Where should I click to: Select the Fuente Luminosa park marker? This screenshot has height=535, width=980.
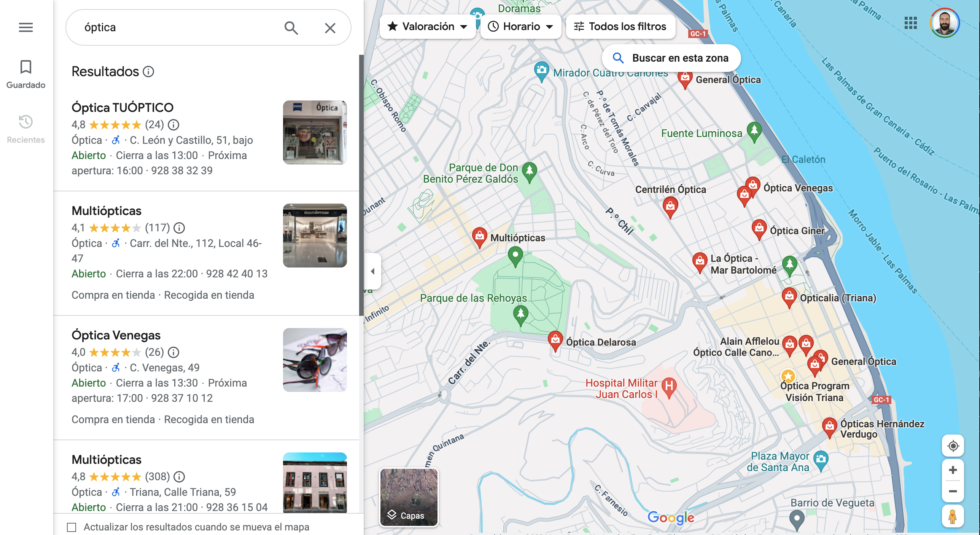click(754, 132)
